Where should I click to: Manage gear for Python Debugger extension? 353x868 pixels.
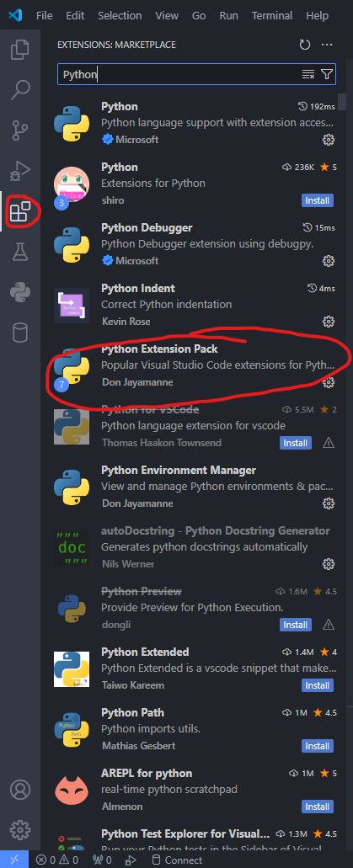[329, 261]
